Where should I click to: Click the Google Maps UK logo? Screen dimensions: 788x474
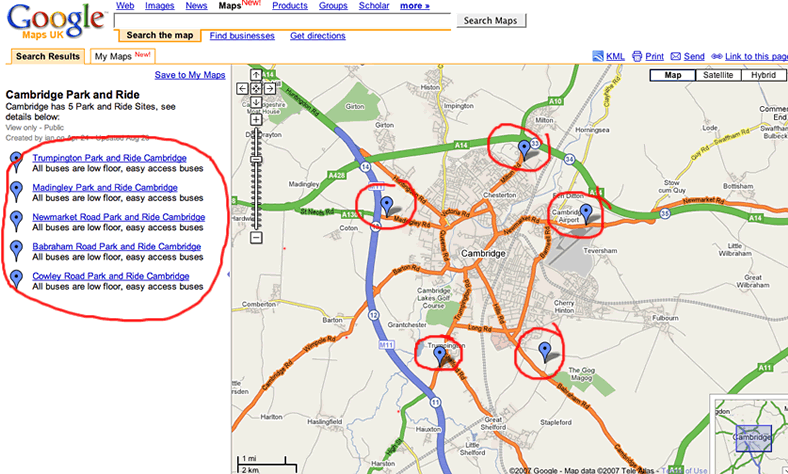(56, 21)
